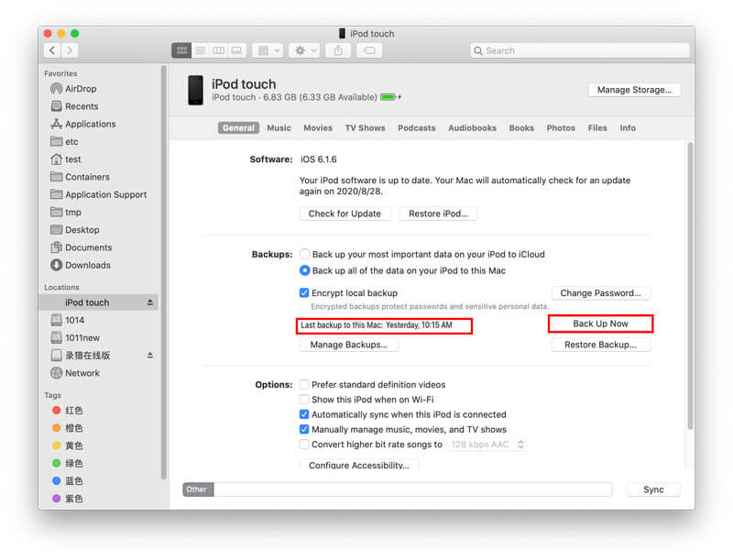The width and height of the screenshot is (733, 560).
Task: Click the Search field
Action: [580, 50]
